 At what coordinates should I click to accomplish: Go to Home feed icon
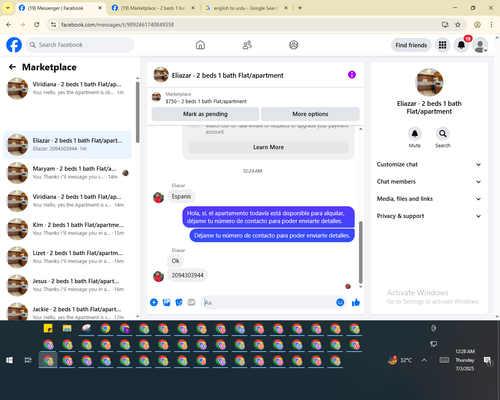[x=200, y=45]
